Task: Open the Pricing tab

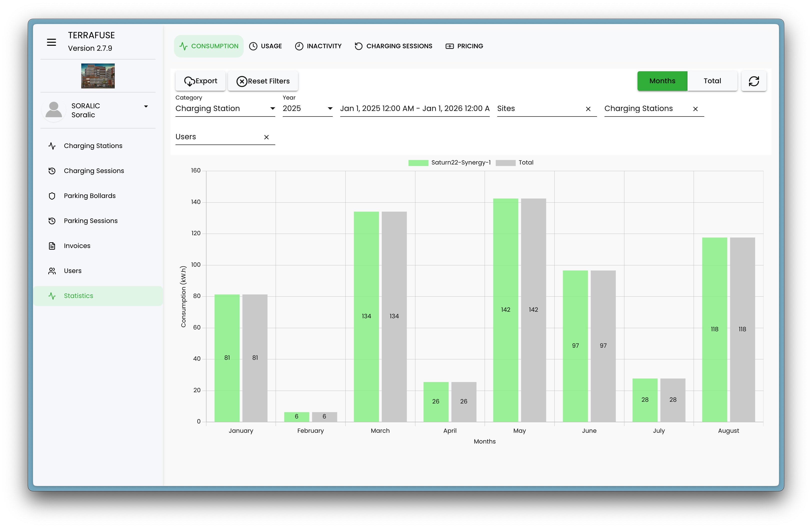Action: [464, 46]
